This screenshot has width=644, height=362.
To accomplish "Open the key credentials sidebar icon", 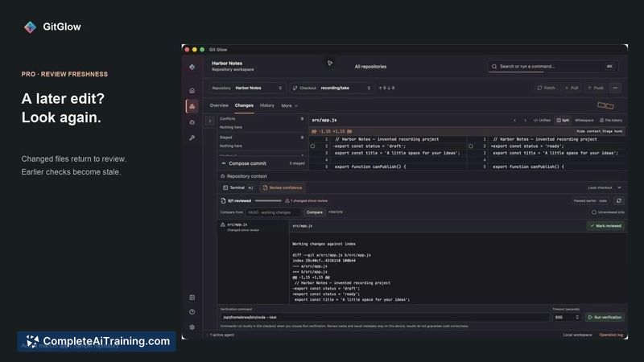I will [192, 138].
